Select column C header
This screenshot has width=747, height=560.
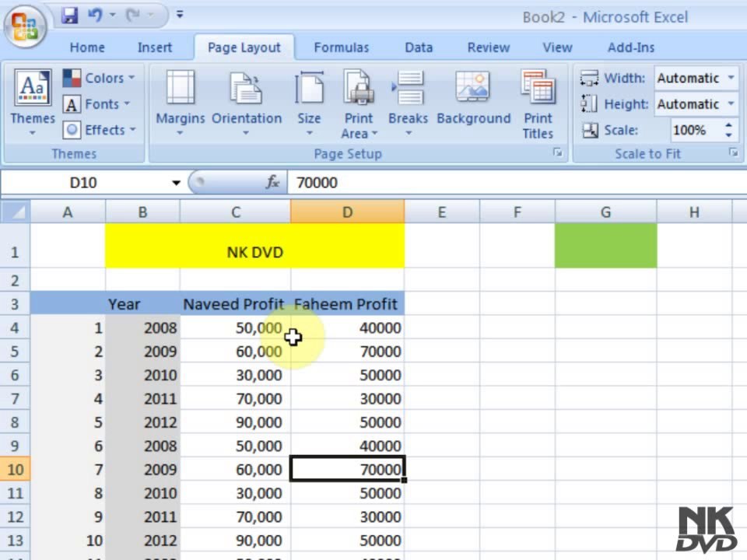point(235,212)
